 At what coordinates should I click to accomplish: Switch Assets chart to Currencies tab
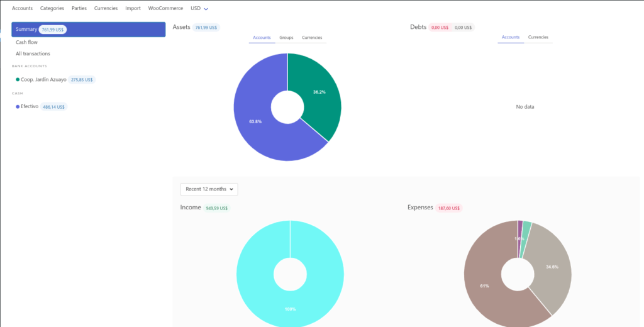click(x=312, y=38)
